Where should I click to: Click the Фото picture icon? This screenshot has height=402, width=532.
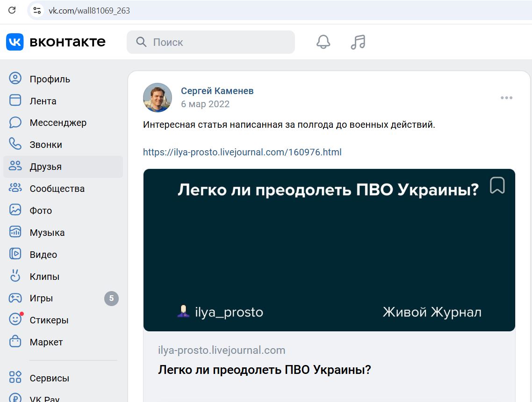tap(15, 210)
